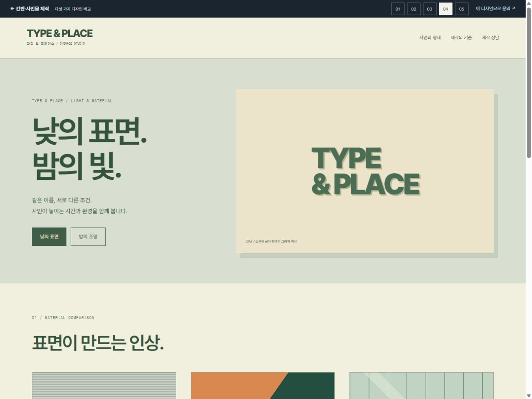Screen dimensions: 532x399
Task: Open 제작 상담 nav item
Action: coord(490,37)
